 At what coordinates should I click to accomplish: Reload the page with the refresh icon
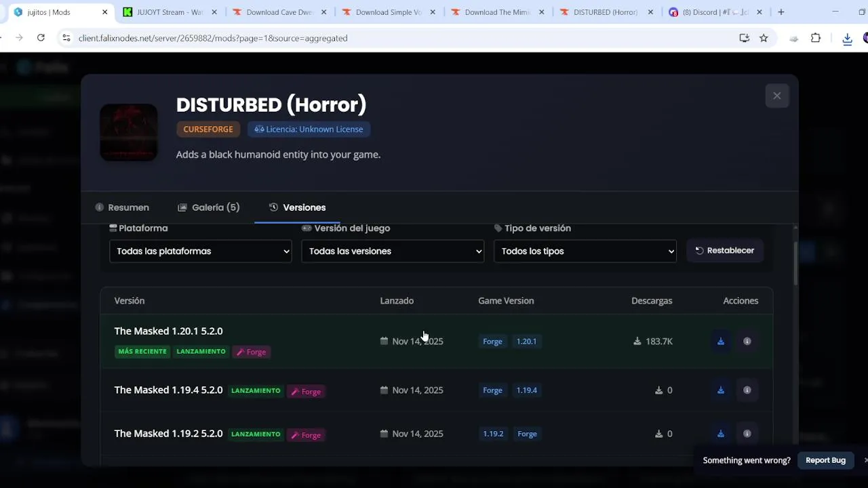(41, 38)
